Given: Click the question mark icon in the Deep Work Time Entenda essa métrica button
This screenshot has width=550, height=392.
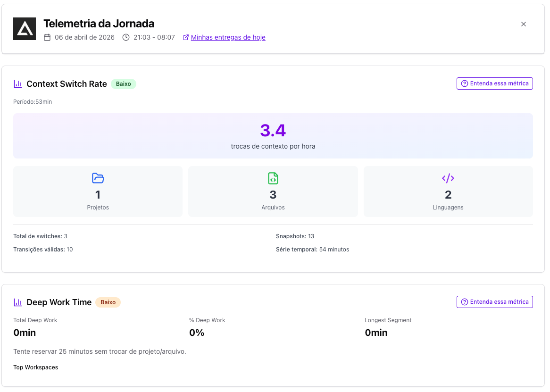Looking at the screenshot, I should click(465, 302).
